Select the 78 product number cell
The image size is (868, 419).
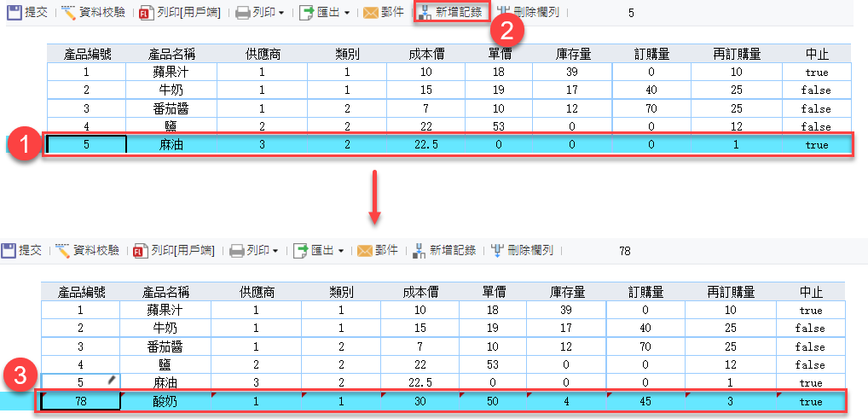coord(81,402)
